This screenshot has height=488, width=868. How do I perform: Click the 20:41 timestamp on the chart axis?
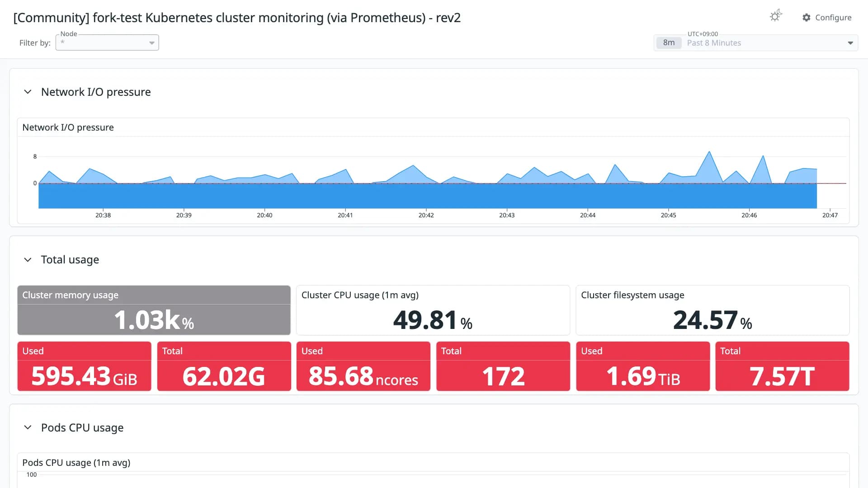click(x=345, y=216)
